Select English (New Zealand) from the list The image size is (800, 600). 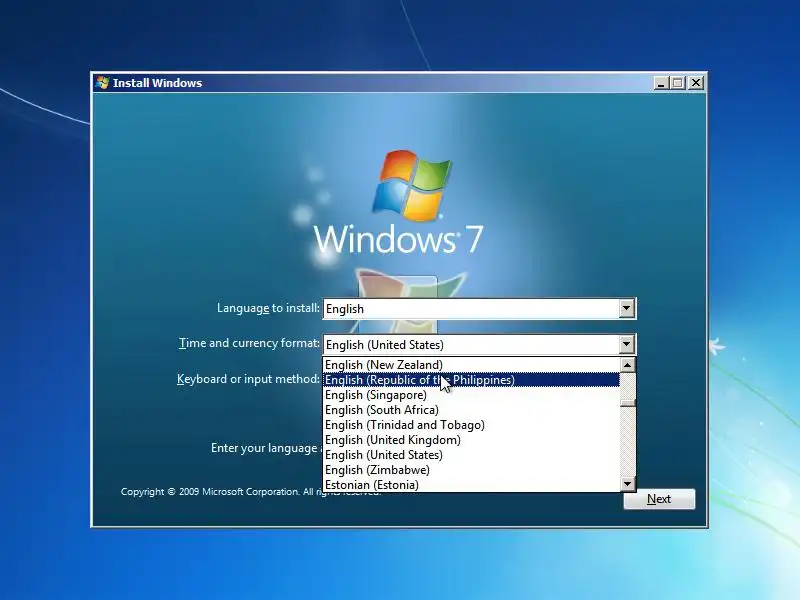pos(471,365)
